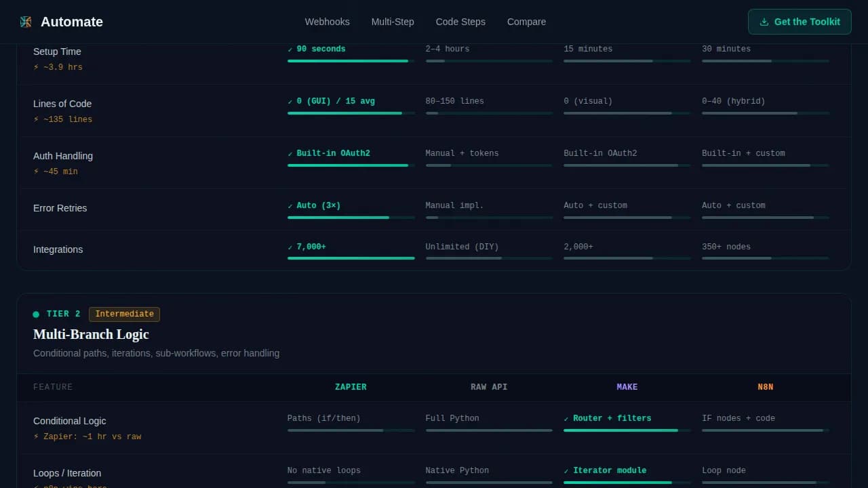Image resolution: width=868 pixels, height=488 pixels.
Task: Click the Zapier Integrations full progress bar
Action: tap(351, 258)
